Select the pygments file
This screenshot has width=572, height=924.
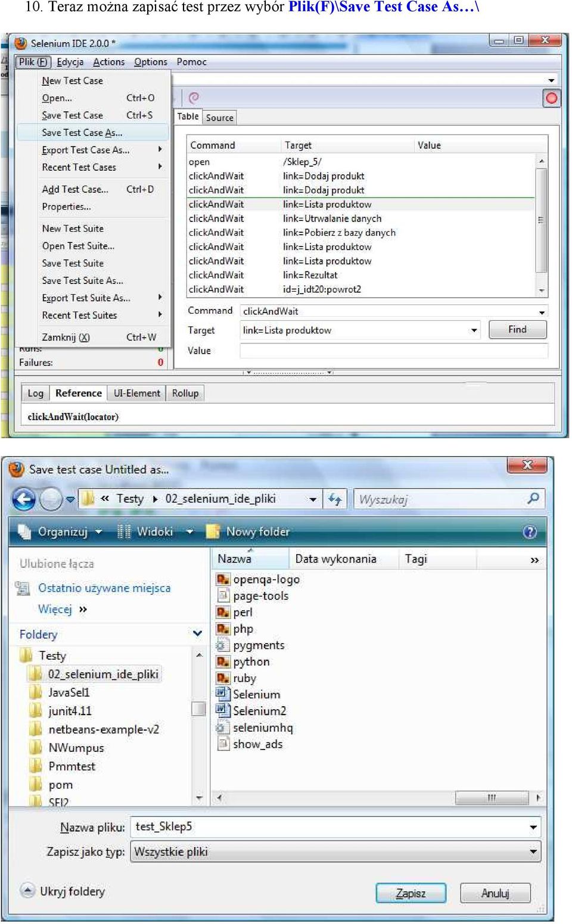pos(251,645)
